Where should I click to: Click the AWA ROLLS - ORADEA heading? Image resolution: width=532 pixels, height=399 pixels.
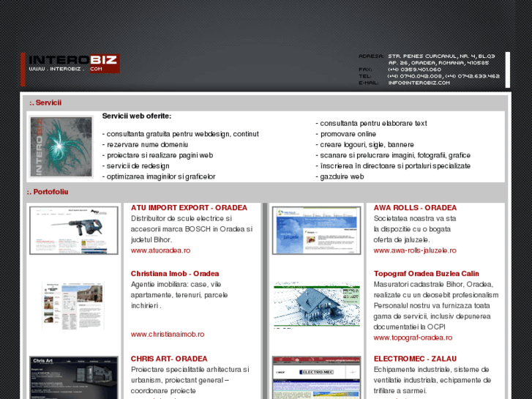click(x=415, y=207)
